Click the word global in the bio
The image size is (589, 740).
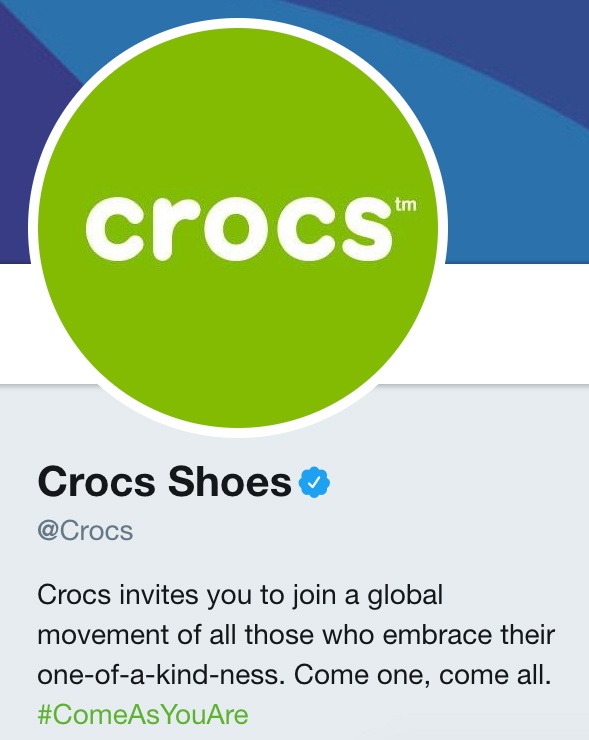point(405,595)
